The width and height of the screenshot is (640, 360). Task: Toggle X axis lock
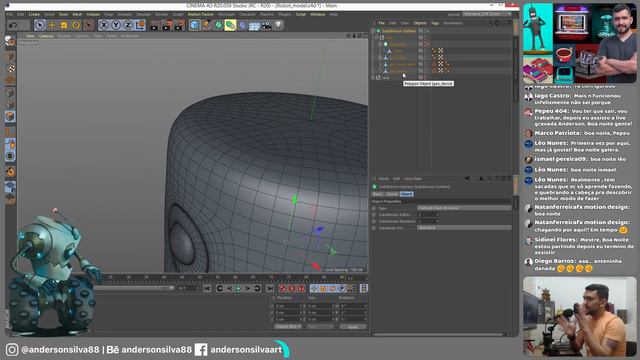pos(104,25)
